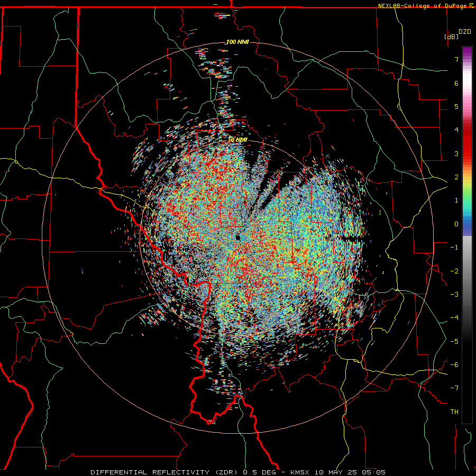
Task: Click the -5 dB scale label
Action: (x=454, y=342)
